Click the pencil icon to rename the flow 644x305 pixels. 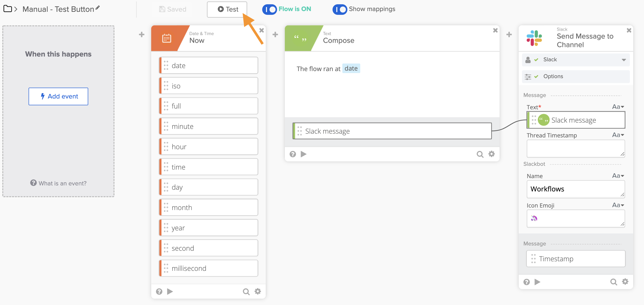tap(98, 8)
